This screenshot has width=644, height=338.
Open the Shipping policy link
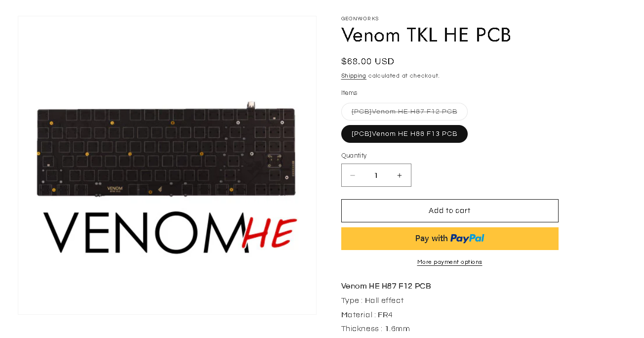click(354, 76)
